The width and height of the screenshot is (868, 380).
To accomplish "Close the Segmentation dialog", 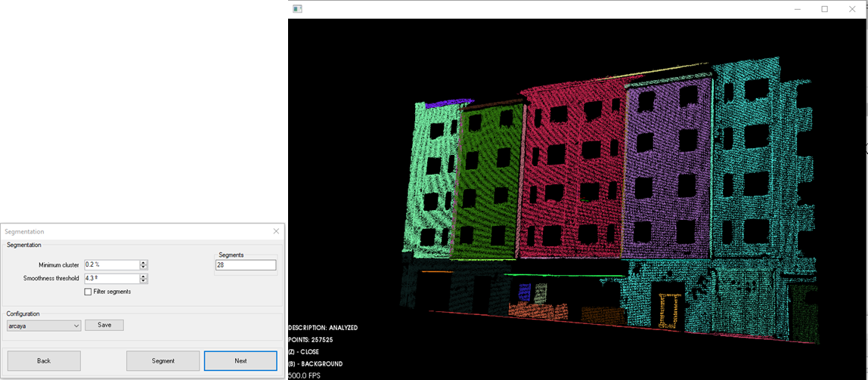I will click(x=276, y=231).
